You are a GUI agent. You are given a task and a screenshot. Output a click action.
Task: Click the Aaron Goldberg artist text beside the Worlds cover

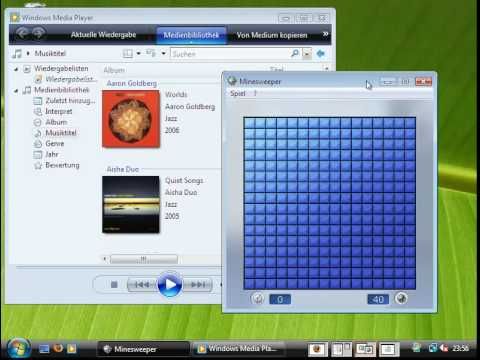190,107
